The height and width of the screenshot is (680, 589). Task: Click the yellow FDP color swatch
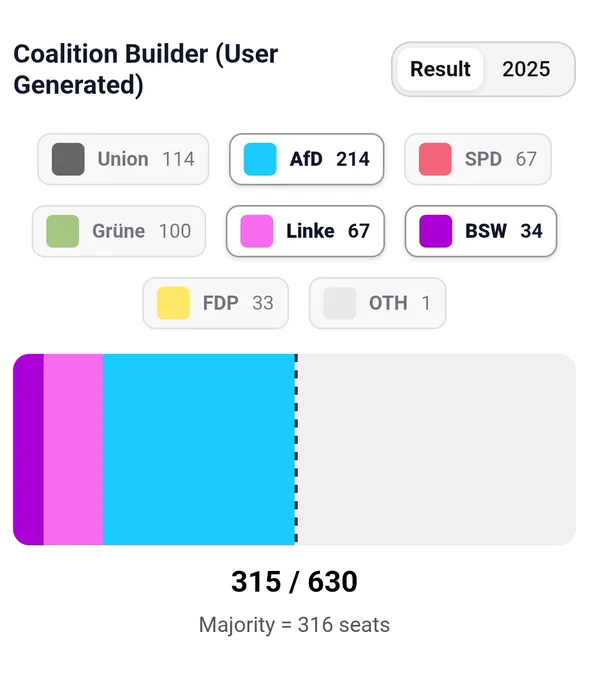pyautogui.click(x=173, y=303)
